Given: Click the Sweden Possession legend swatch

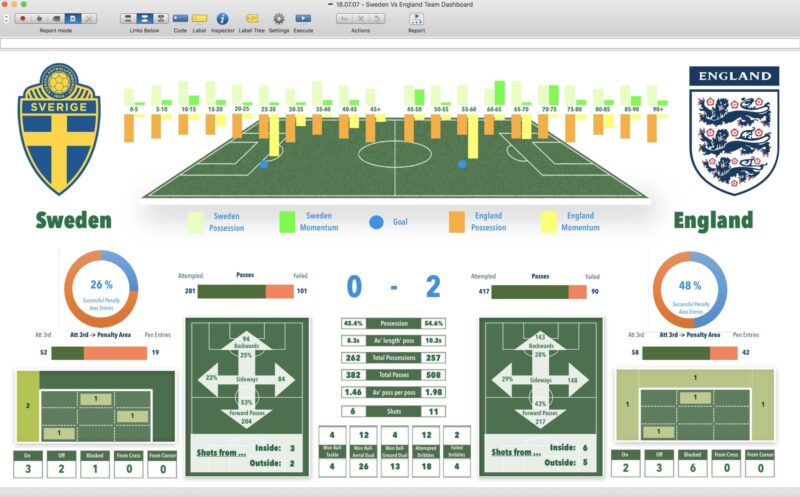Looking at the screenshot, I should [195, 222].
